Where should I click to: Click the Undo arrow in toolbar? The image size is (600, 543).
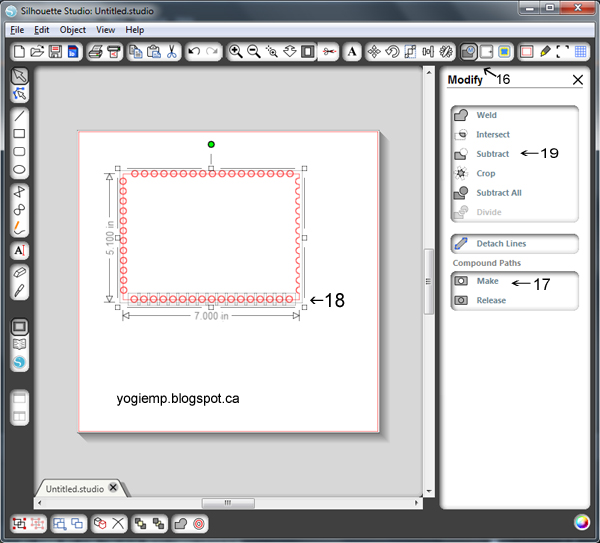[194, 51]
